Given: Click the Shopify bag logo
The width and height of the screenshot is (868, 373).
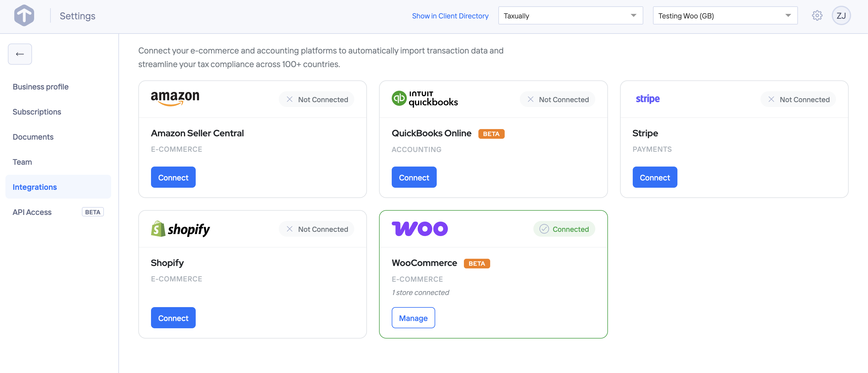Looking at the screenshot, I should point(158,229).
